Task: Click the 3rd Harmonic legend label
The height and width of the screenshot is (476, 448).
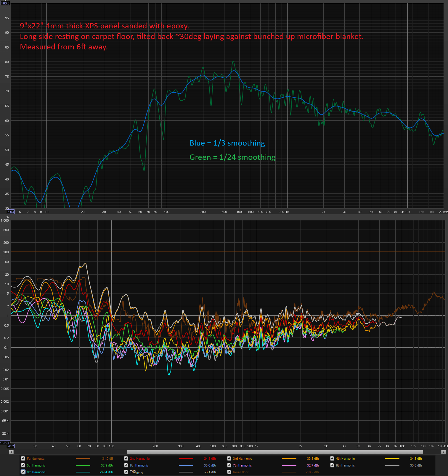Action: (x=243, y=459)
